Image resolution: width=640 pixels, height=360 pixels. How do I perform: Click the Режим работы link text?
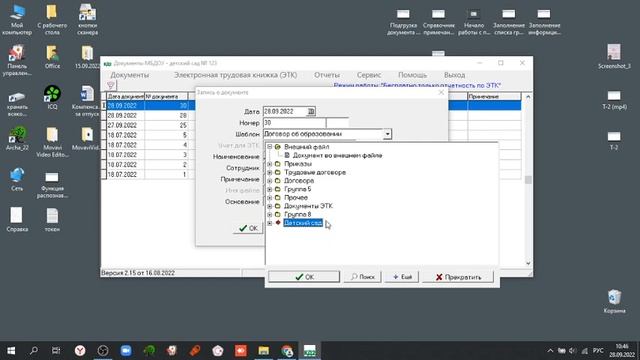pyautogui.click(x=417, y=85)
